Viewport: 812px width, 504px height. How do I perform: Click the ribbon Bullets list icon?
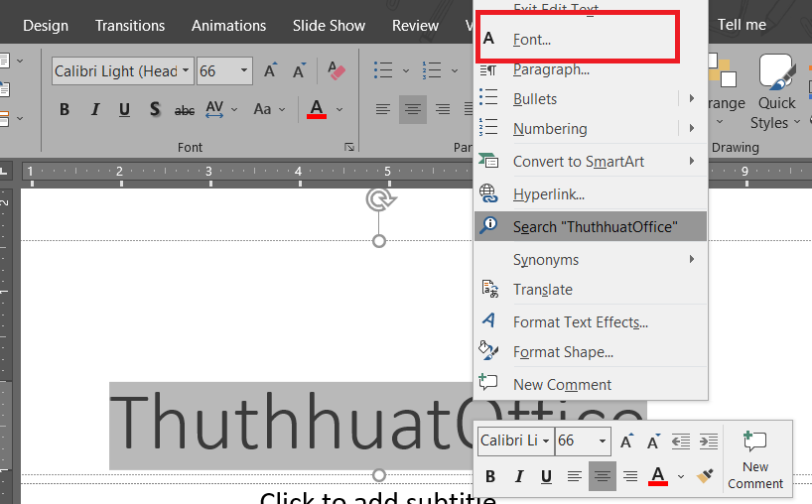[x=384, y=69]
